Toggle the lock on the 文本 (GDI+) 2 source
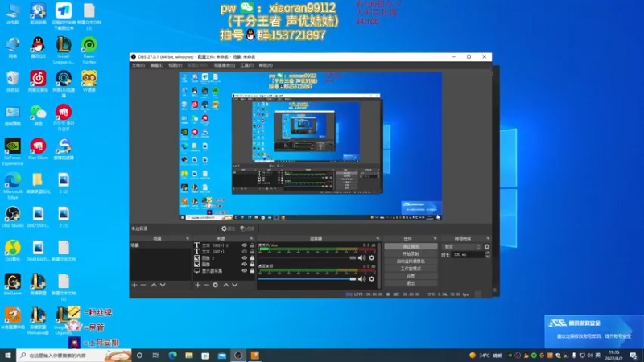644x362 pixels. 252,245
